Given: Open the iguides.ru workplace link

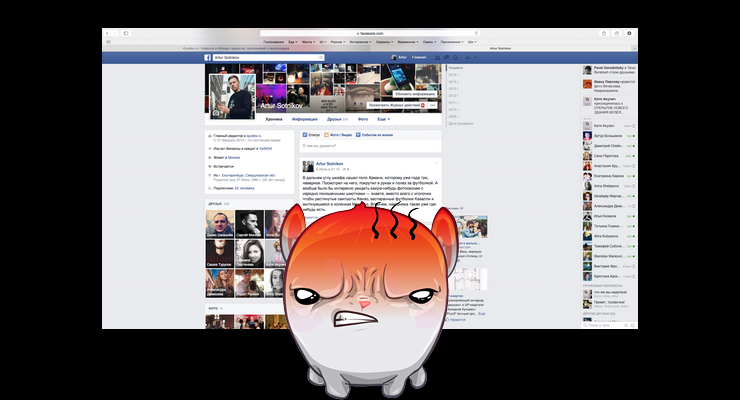Looking at the screenshot, I should tap(254, 136).
